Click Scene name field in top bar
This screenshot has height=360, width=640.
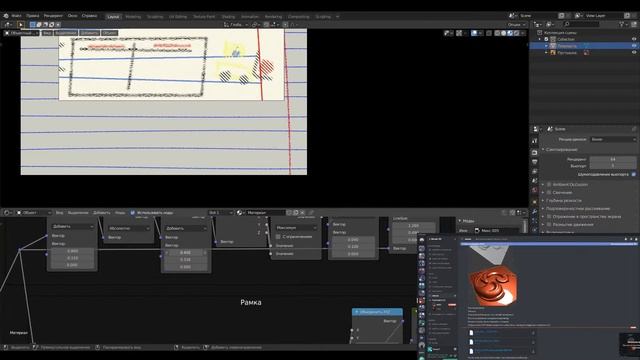pyautogui.click(x=538, y=16)
